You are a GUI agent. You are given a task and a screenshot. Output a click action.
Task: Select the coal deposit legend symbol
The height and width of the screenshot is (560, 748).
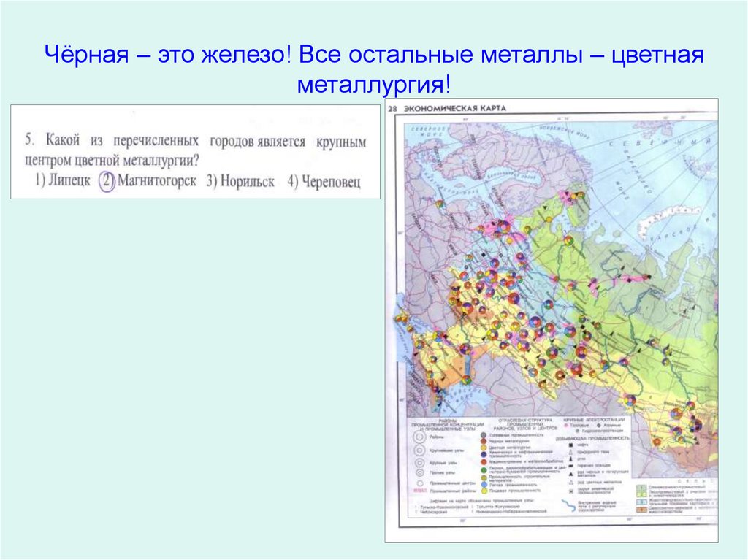point(570,459)
